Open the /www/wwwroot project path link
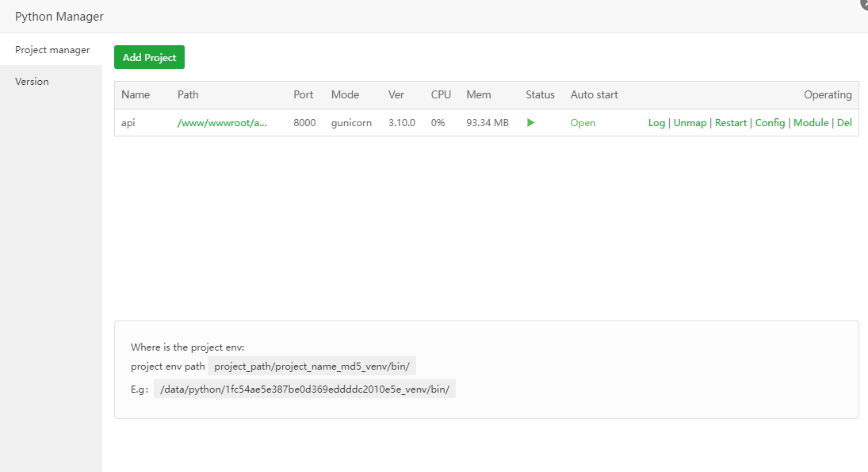Viewport: 868px width, 472px height. coord(222,123)
